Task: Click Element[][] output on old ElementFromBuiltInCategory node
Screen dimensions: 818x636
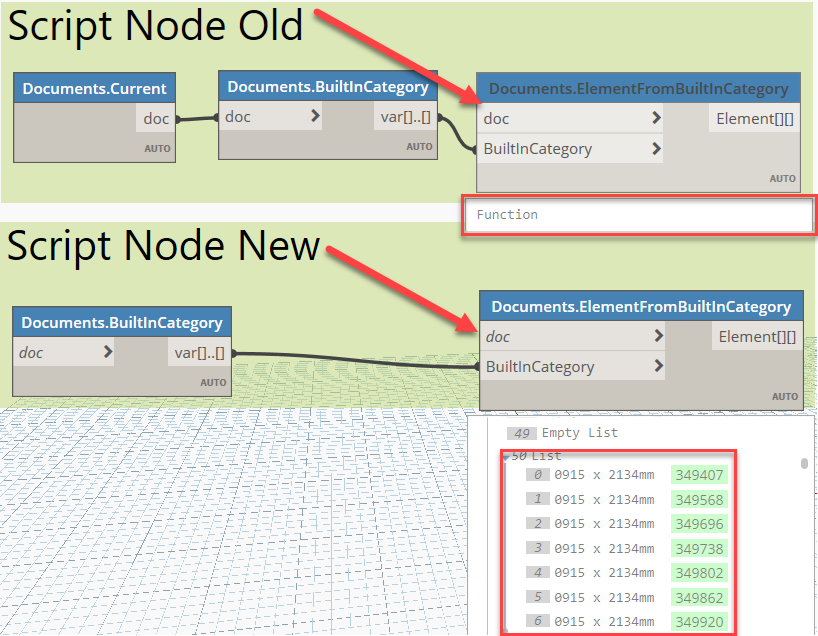Action: [755, 119]
